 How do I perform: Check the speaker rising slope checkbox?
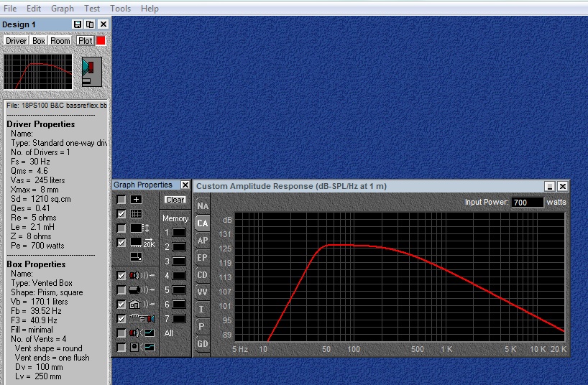click(x=121, y=333)
